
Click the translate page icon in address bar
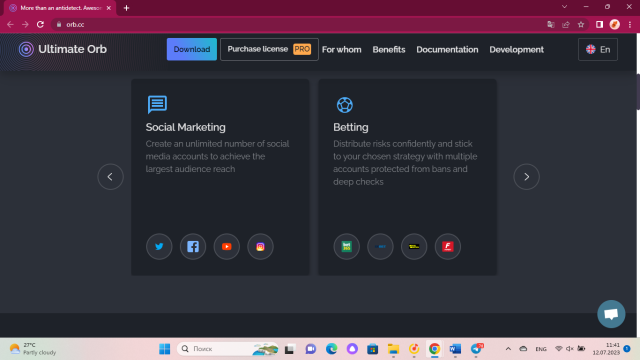tap(551, 24)
